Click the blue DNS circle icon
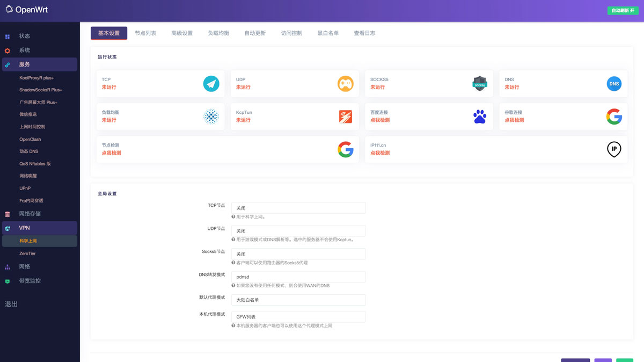 tap(614, 84)
